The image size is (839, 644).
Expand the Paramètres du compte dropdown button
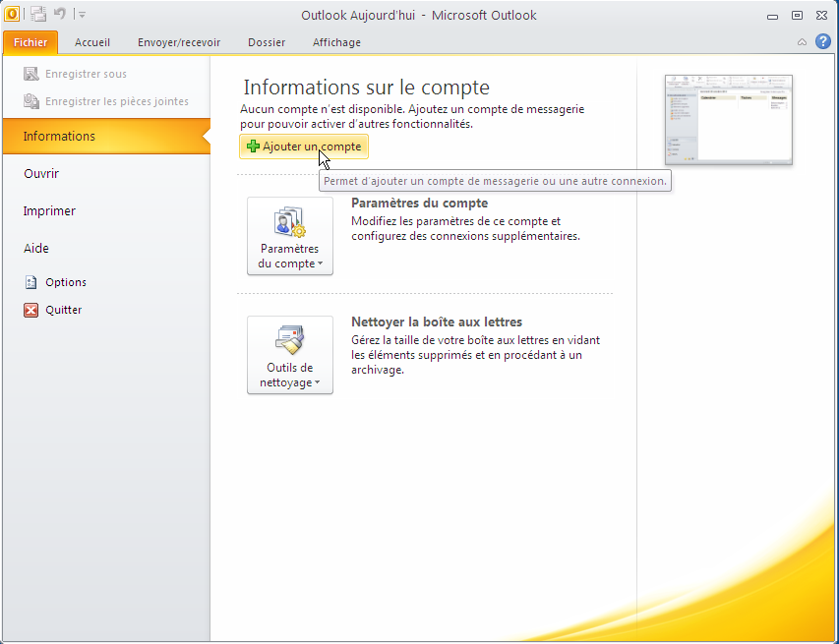point(290,236)
